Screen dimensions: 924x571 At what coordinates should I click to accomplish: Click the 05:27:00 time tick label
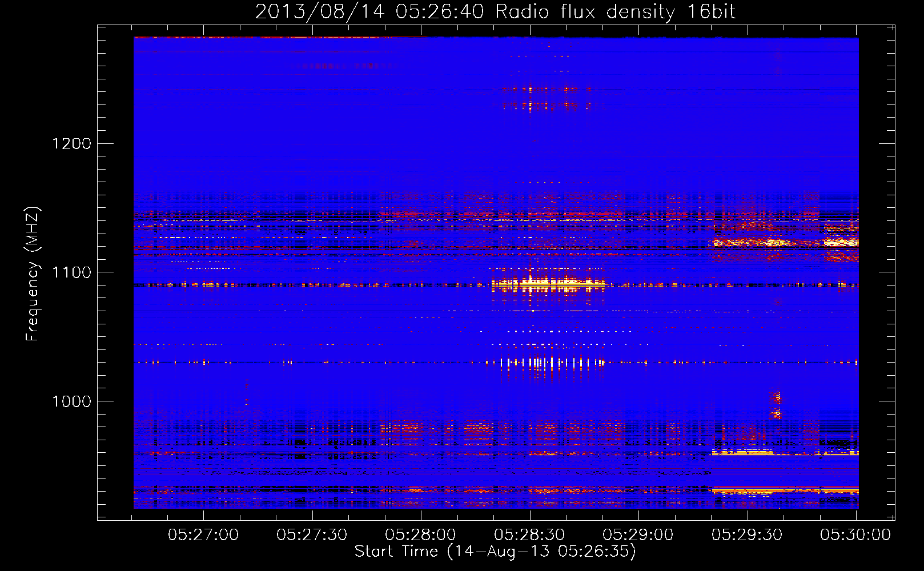pos(203,534)
